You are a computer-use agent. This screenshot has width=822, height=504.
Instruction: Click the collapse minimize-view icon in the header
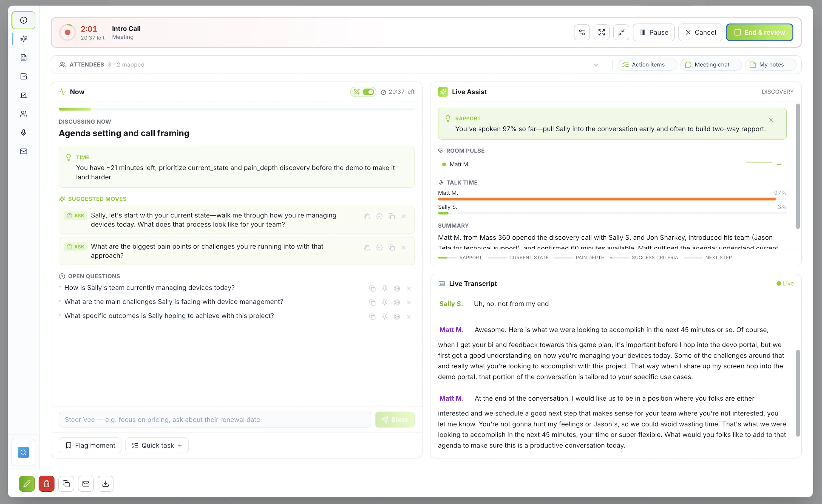[621, 32]
